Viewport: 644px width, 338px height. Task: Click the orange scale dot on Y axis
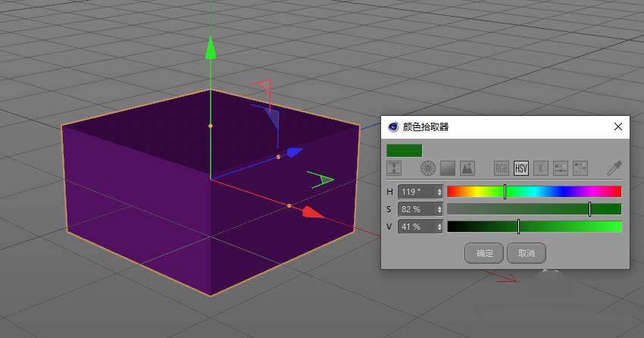pyautogui.click(x=211, y=126)
